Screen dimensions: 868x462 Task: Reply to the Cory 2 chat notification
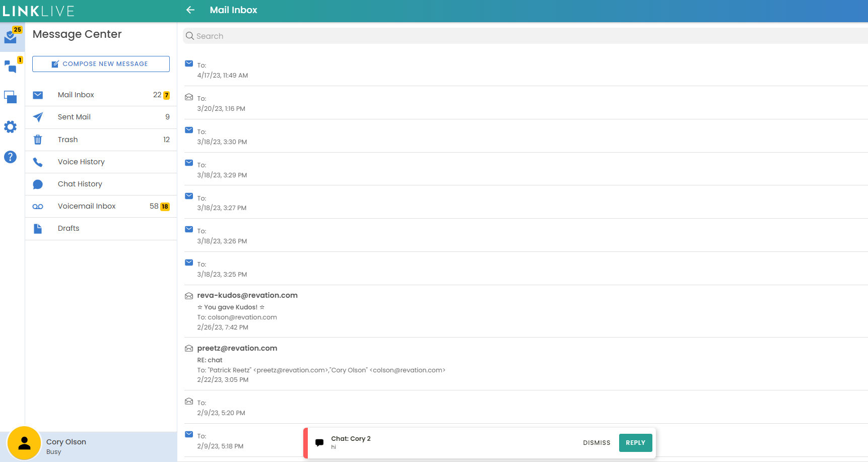point(635,443)
